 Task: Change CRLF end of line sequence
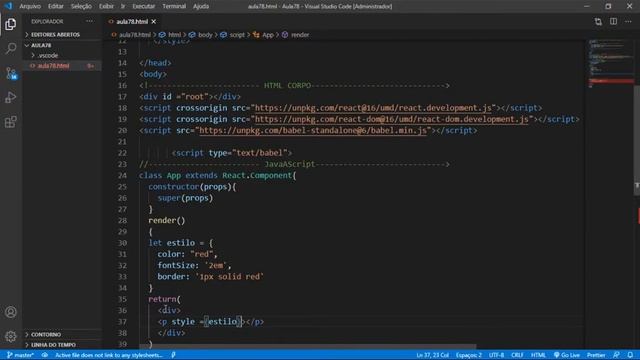pos(517,355)
